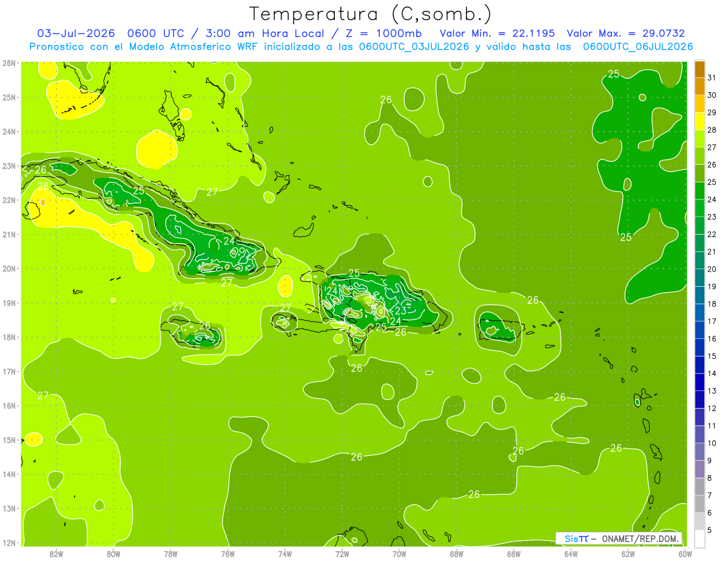Click the colorbar label "31"
Screen dimensions: 728x562
pos(712,78)
